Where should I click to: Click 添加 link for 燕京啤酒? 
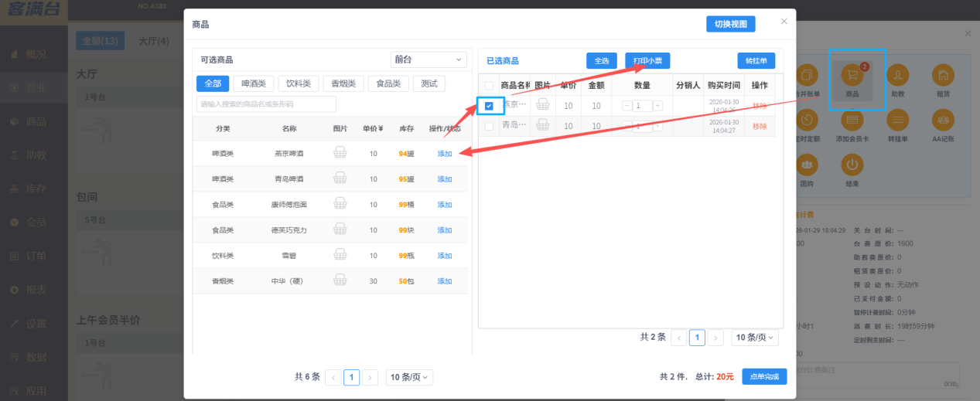[x=445, y=154]
